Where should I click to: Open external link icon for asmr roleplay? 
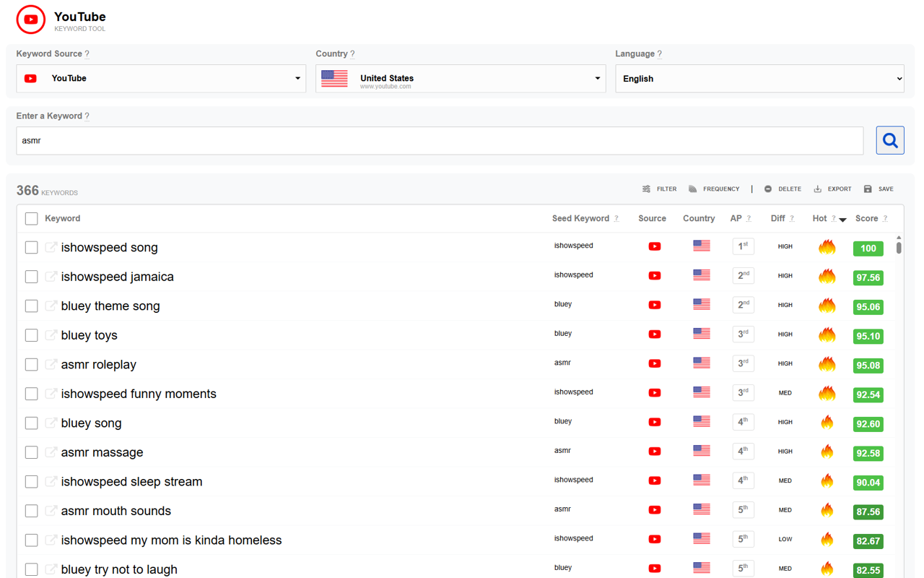(x=51, y=364)
